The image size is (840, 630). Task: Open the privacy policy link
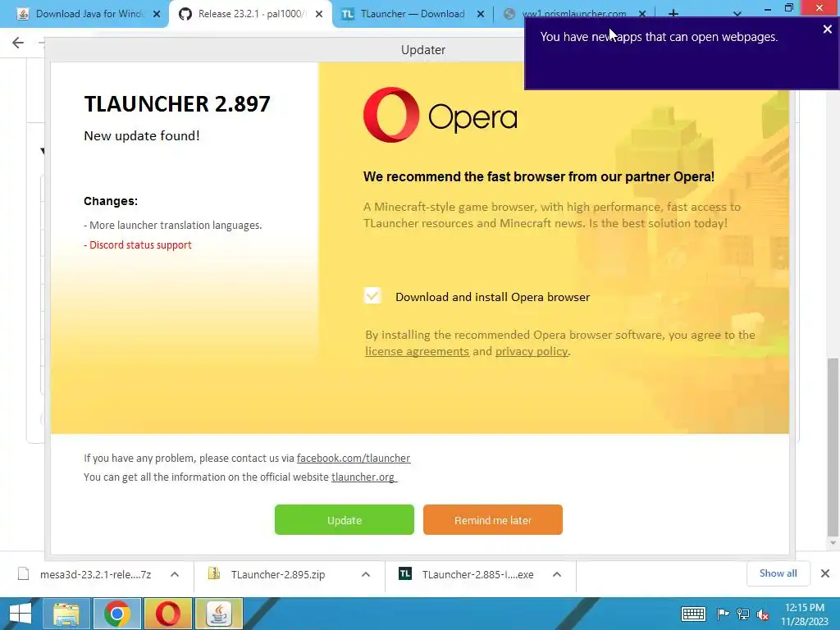(x=531, y=351)
